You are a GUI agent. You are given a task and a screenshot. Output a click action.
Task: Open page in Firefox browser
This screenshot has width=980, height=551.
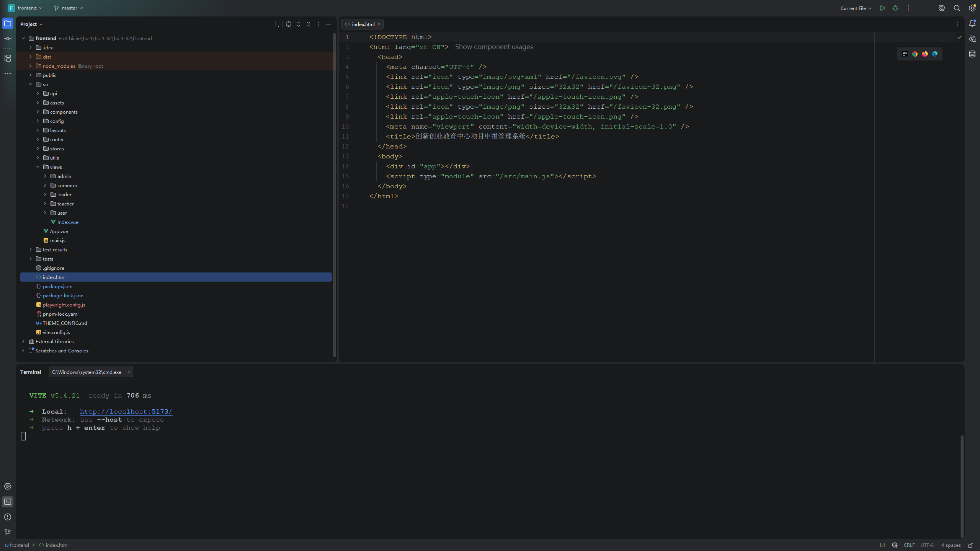click(x=925, y=54)
